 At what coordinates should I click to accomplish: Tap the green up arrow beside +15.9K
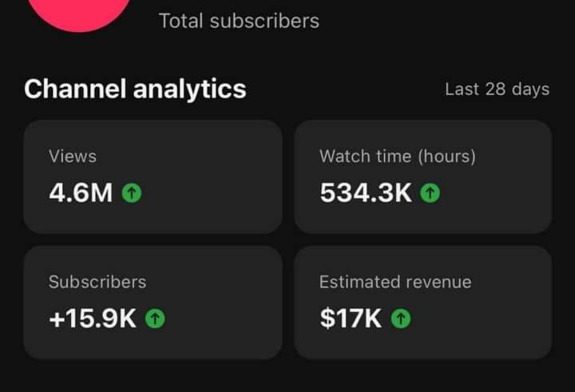tap(155, 319)
